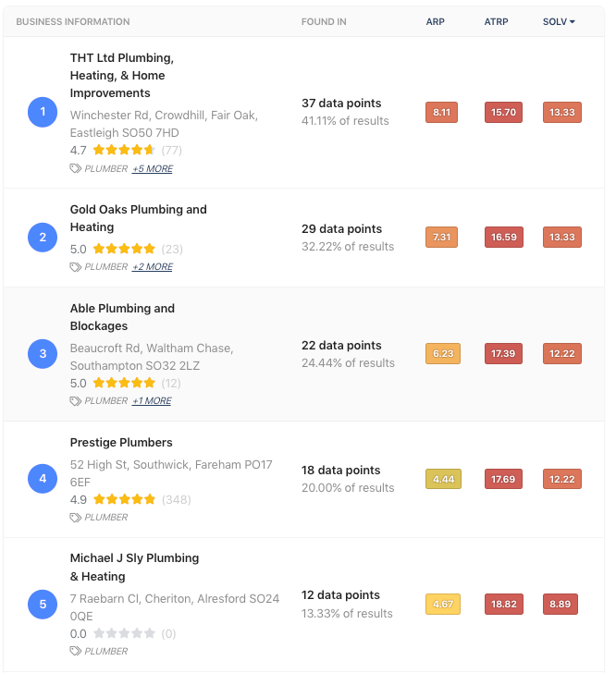
Task: Expand '+2 MORE' categories for Gold Oaks
Action: pyautogui.click(x=152, y=267)
